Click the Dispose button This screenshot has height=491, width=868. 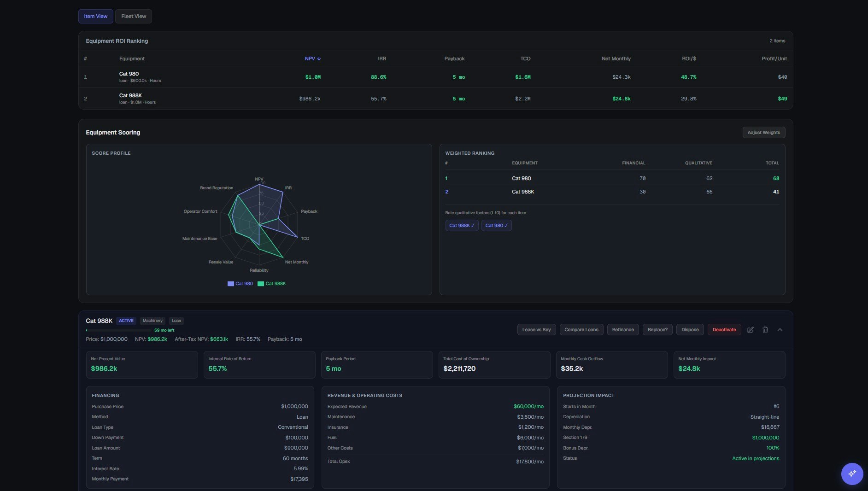pyautogui.click(x=690, y=330)
